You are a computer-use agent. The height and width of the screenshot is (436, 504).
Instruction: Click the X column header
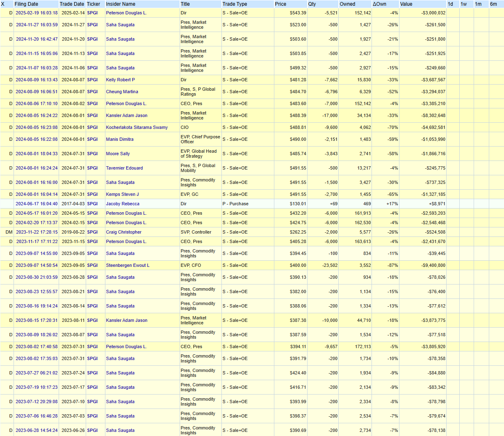(3, 4)
